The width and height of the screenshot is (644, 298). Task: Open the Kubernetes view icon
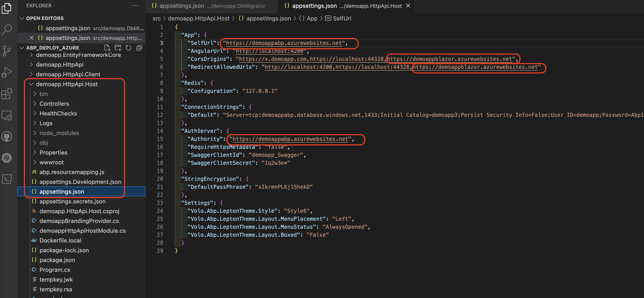tap(7, 158)
